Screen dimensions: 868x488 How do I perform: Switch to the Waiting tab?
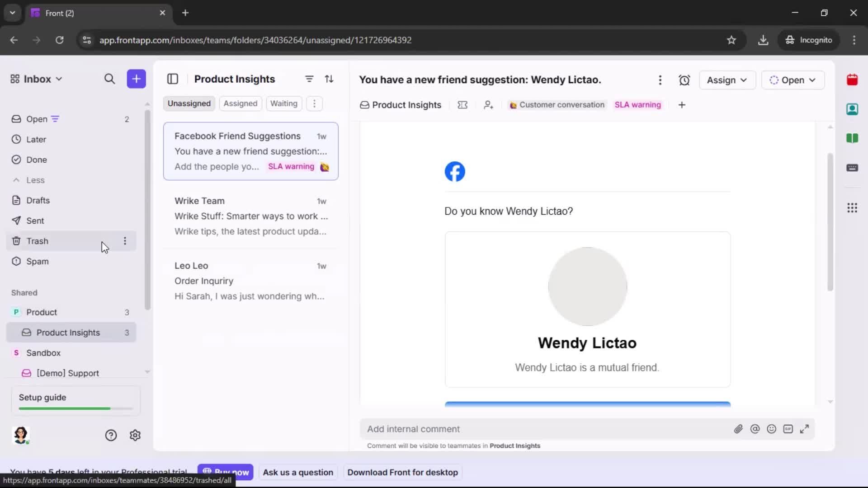[x=283, y=103]
